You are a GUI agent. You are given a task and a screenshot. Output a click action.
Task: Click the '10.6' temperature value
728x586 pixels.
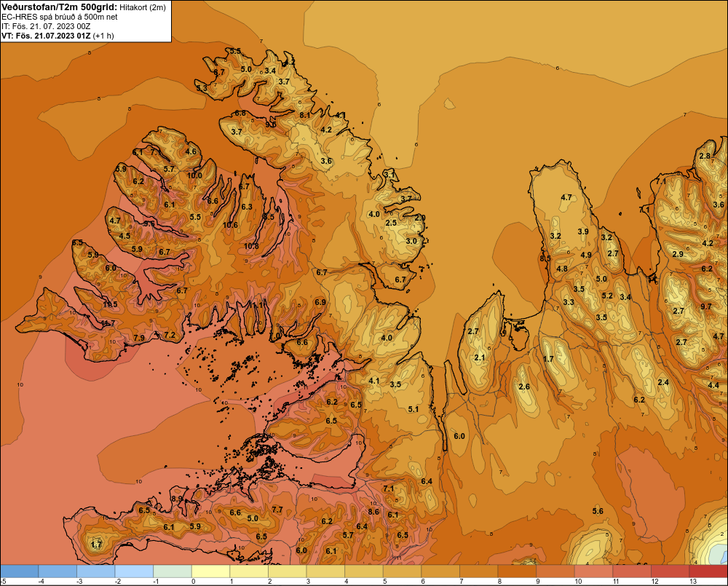230,225
